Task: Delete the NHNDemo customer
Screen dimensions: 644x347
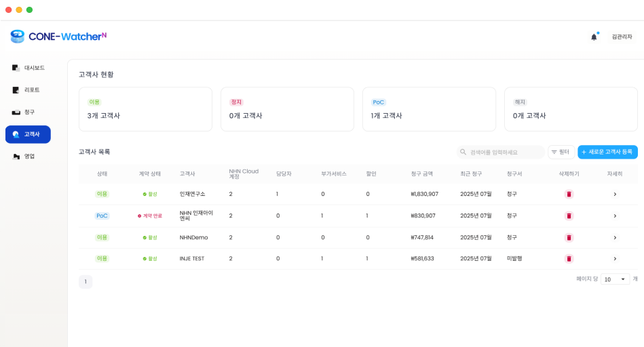Action: click(569, 237)
